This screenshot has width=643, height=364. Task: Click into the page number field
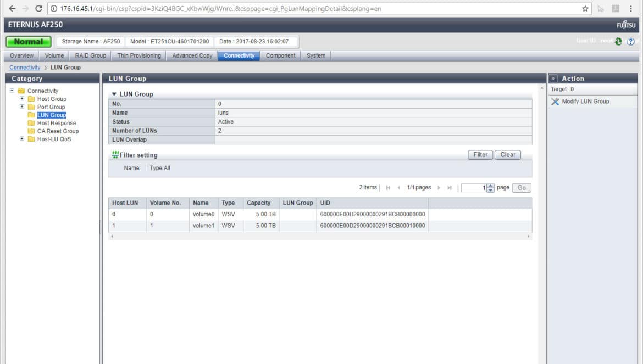(x=474, y=188)
